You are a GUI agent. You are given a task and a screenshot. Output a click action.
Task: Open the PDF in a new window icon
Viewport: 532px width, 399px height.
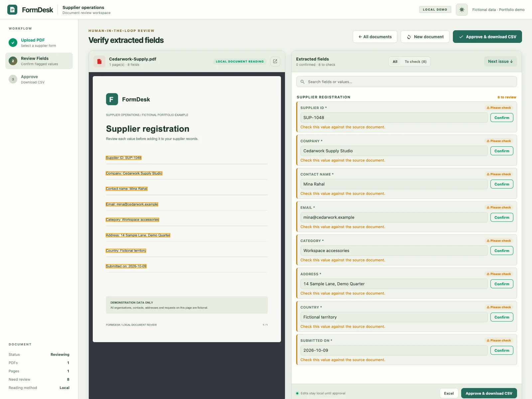(275, 62)
